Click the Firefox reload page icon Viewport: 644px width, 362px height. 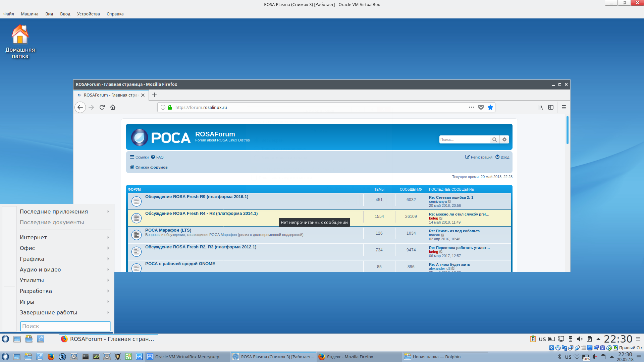point(102,107)
